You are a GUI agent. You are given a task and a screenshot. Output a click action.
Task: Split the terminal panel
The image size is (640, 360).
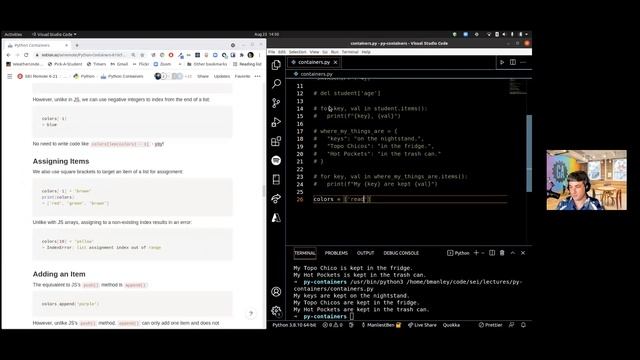[492, 253]
